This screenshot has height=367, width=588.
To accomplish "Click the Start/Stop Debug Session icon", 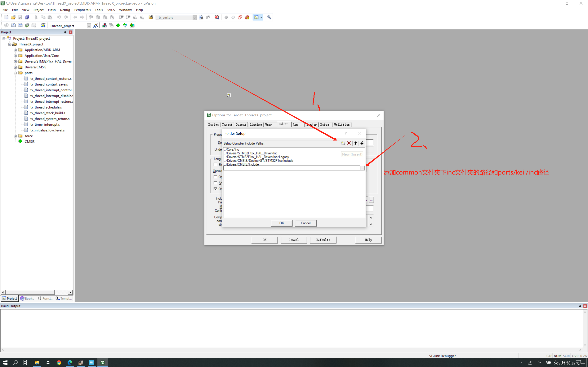I will point(217,17).
